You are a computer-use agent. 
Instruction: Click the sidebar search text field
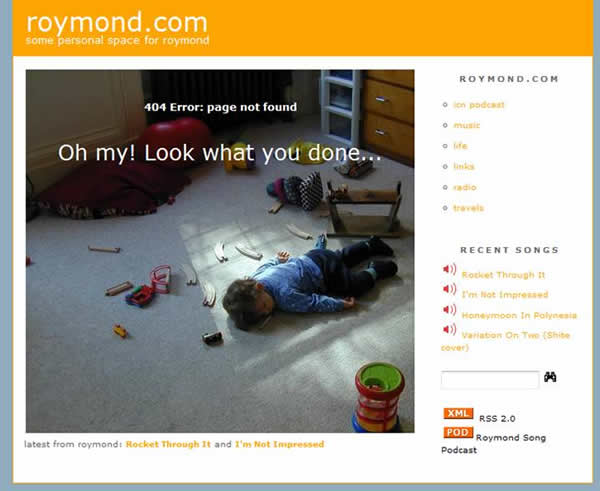[x=490, y=380]
